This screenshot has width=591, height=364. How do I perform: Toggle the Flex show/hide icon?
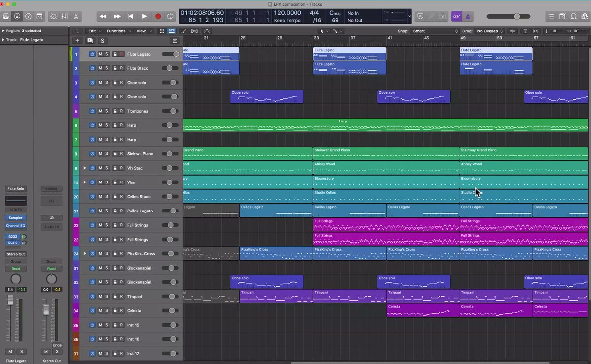tap(195, 31)
